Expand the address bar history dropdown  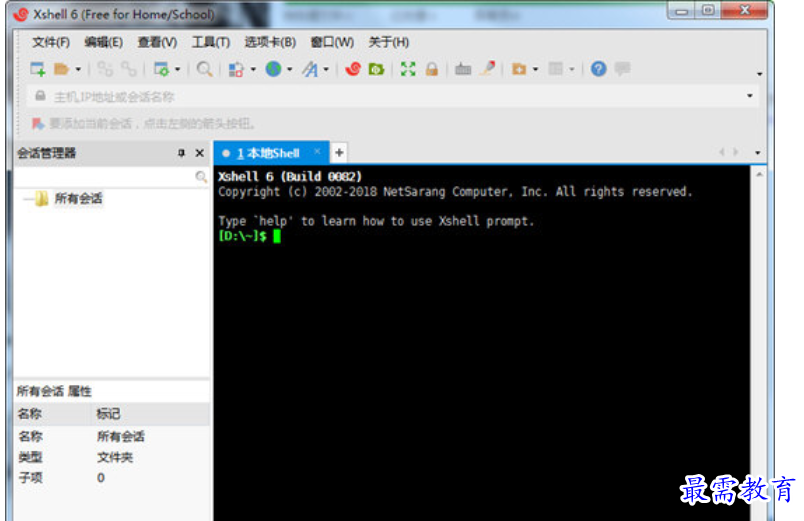[750, 96]
